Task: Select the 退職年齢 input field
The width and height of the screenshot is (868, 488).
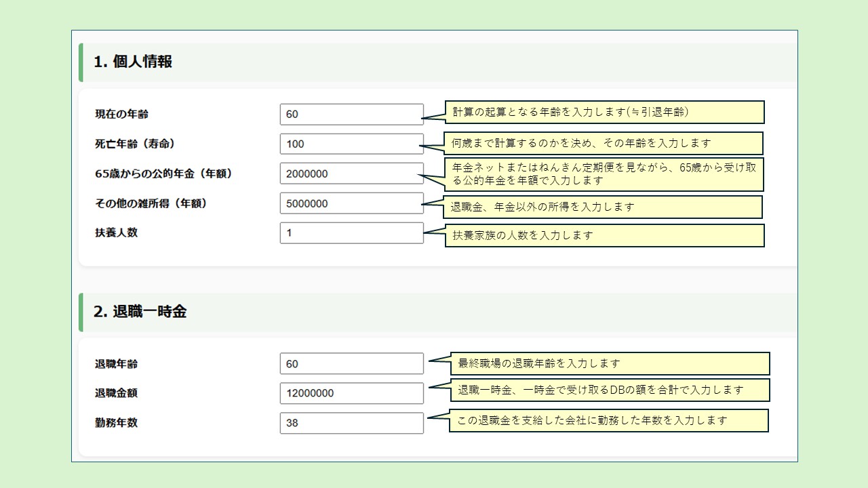Action: click(x=351, y=364)
